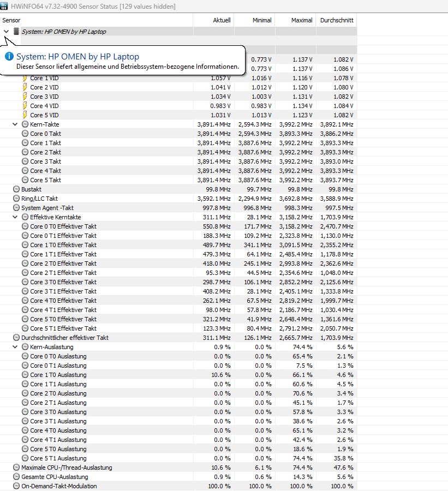
Task: Select Core 1 T0 Effektiver Takt row
Action: (x=178, y=245)
